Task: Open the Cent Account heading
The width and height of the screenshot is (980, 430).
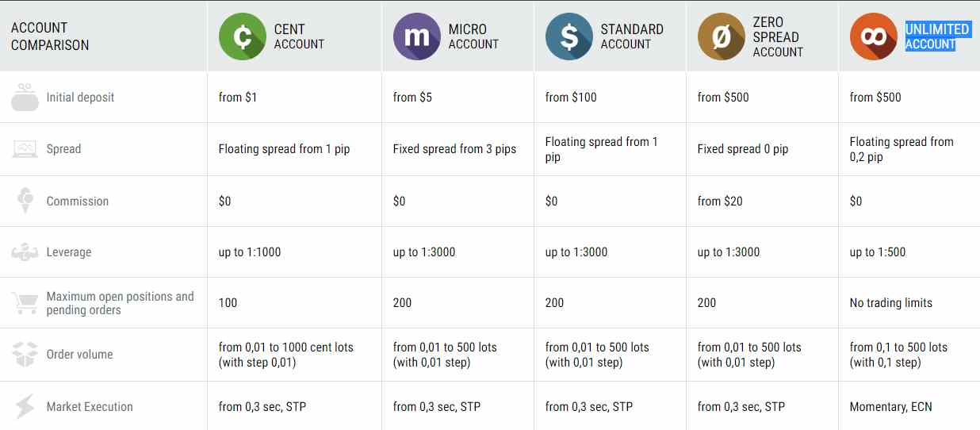Action: [299, 36]
